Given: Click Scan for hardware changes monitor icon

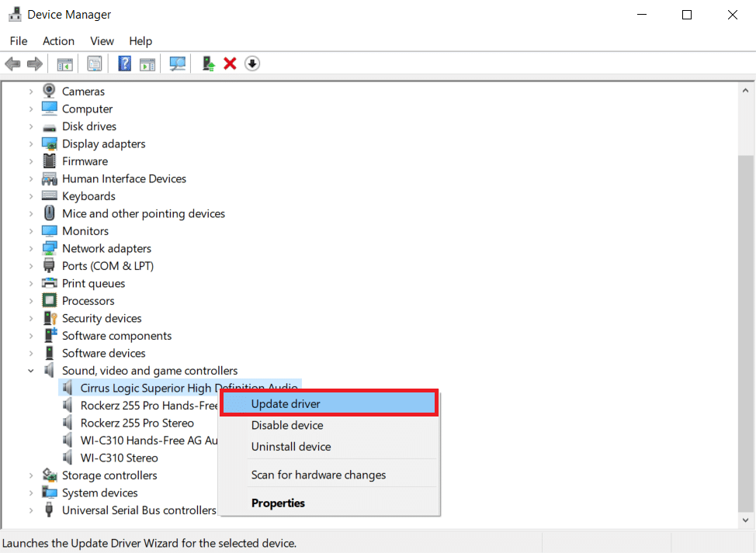Looking at the screenshot, I should [x=178, y=64].
